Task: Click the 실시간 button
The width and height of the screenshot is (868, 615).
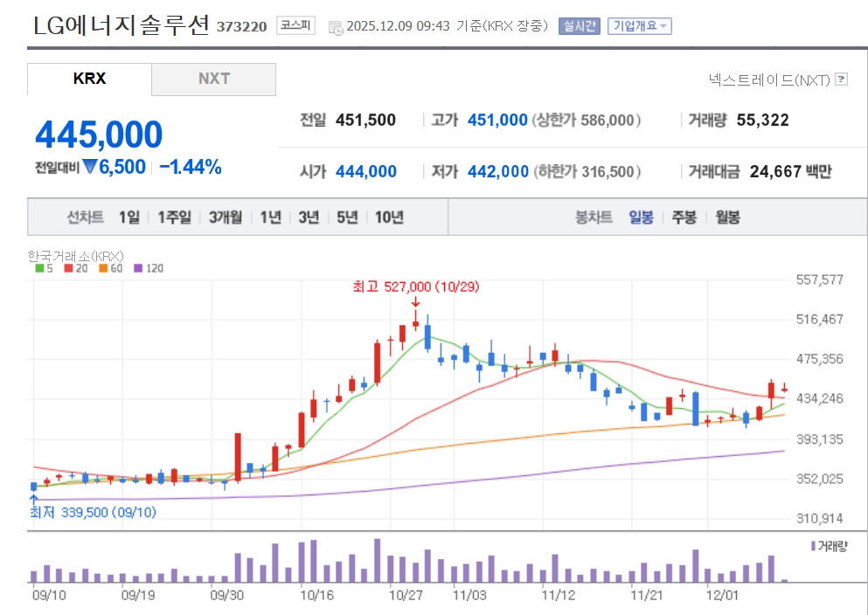Action: pyautogui.click(x=579, y=26)
